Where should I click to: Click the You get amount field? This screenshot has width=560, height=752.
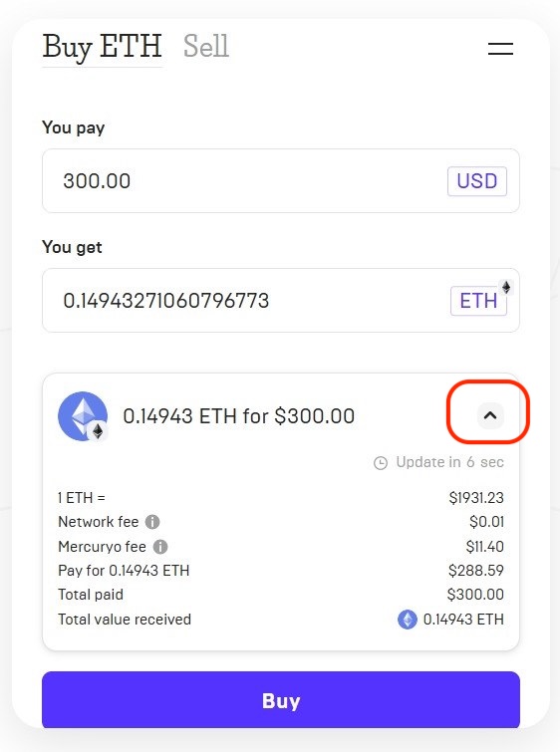pos(281,300)
